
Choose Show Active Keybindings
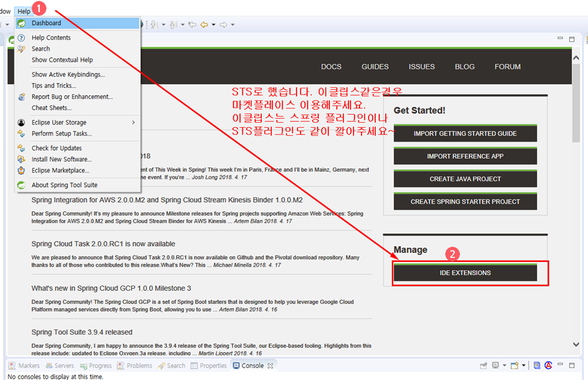pos(68,75)
